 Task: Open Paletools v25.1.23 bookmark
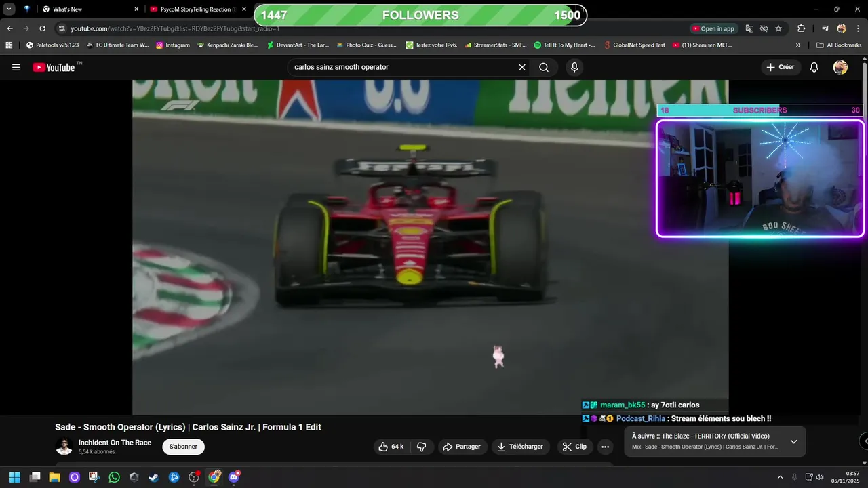[x=52, y=45]
